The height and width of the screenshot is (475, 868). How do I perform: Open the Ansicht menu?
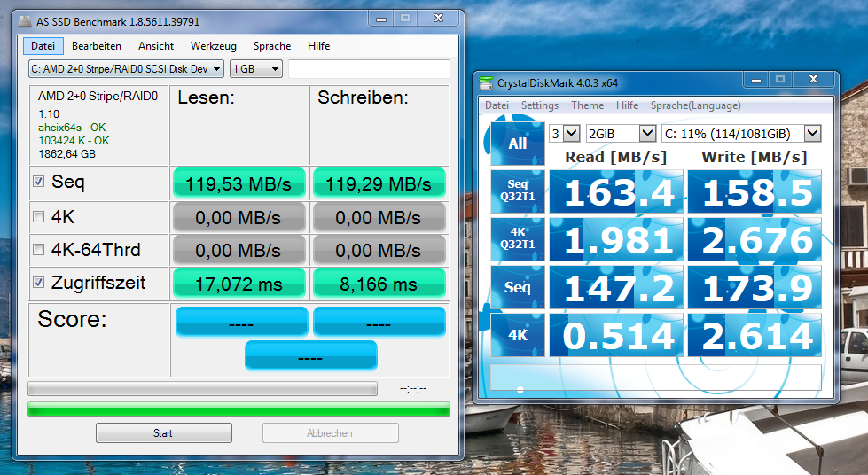tap(155, 46)
